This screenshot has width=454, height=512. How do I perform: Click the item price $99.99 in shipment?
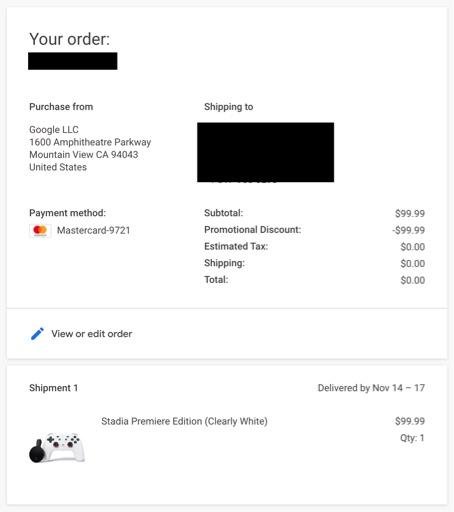point(410,421)
